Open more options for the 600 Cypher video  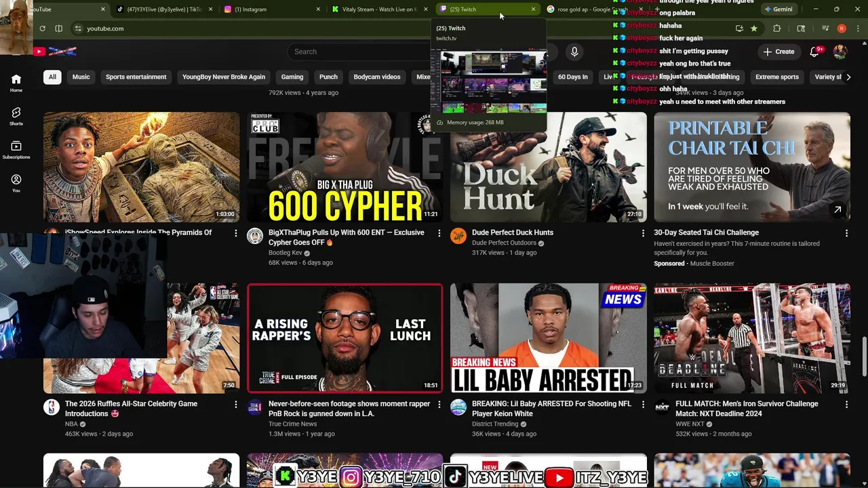(x=439, y=233)
